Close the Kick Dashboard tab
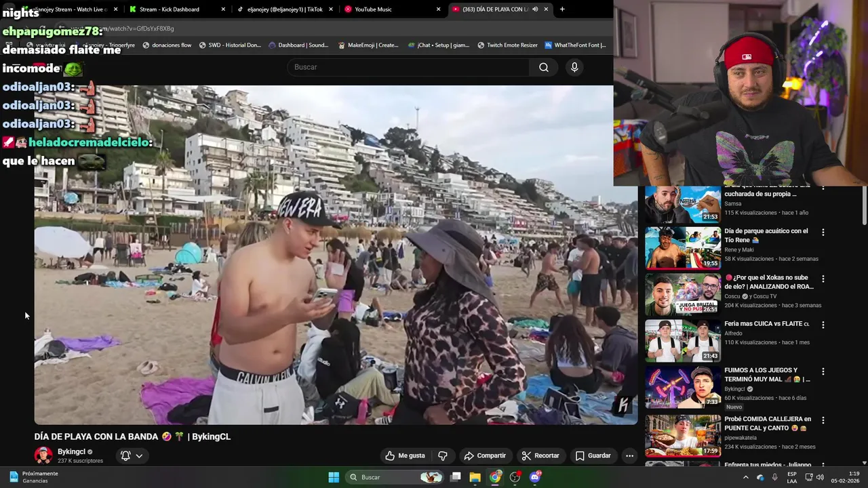Viewport: 868px width, 488px height. [x=223, y=9]
